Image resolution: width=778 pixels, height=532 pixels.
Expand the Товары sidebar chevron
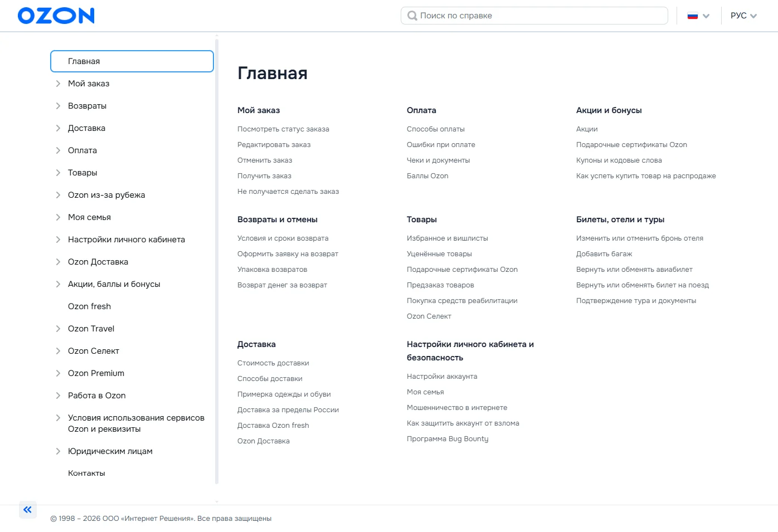pyautogui.click(x=58, y=173)
